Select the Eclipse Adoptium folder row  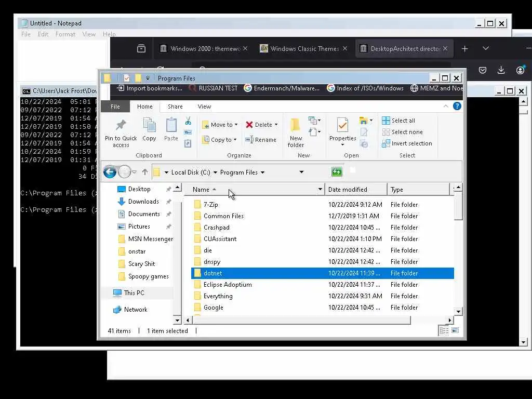coord(322,285)
